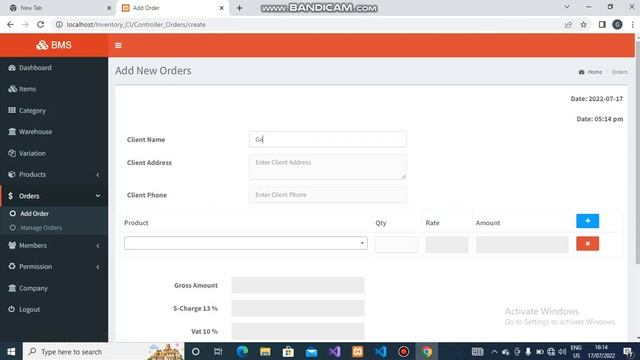Click the BMS logo
Image resolution: width=640 pixels, height=360 pixels.
tap(54, 45)
